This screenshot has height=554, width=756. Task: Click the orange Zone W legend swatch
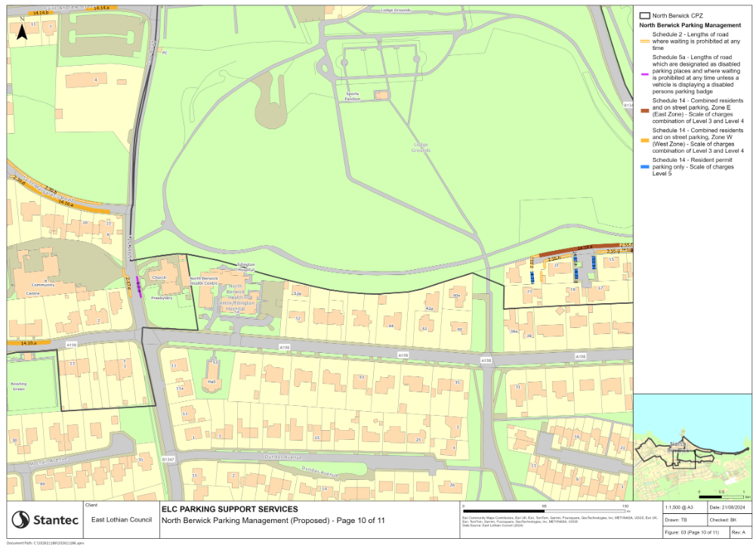[x=645, y=141]
